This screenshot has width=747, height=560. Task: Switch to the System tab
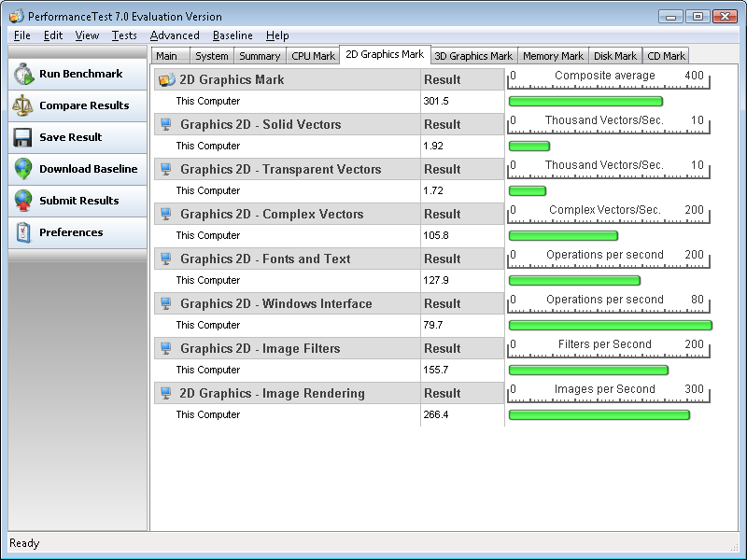coord(212,56)
